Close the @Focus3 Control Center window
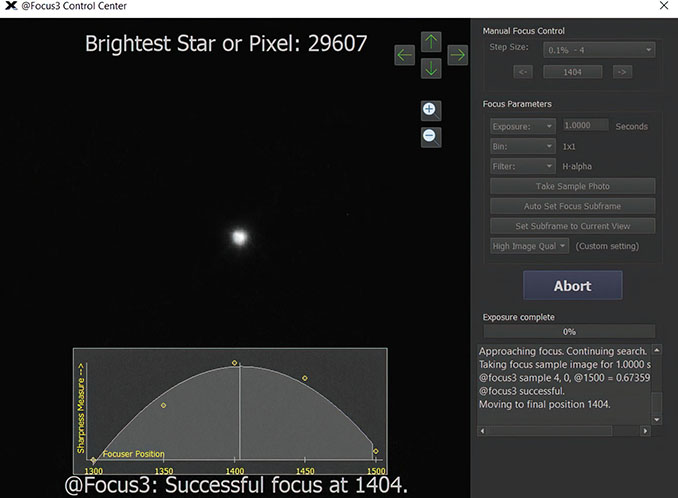 click(664, 6)
